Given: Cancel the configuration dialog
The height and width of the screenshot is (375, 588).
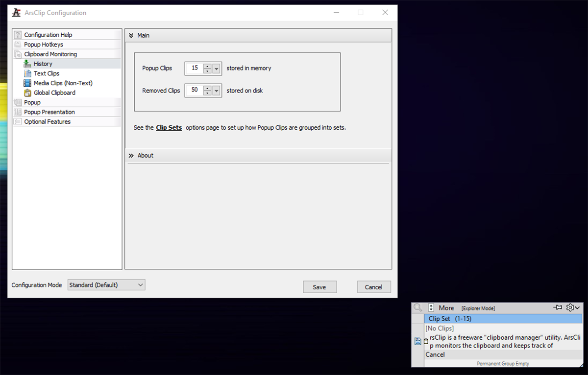Looking at the screenshot, I should coord(374,287).
